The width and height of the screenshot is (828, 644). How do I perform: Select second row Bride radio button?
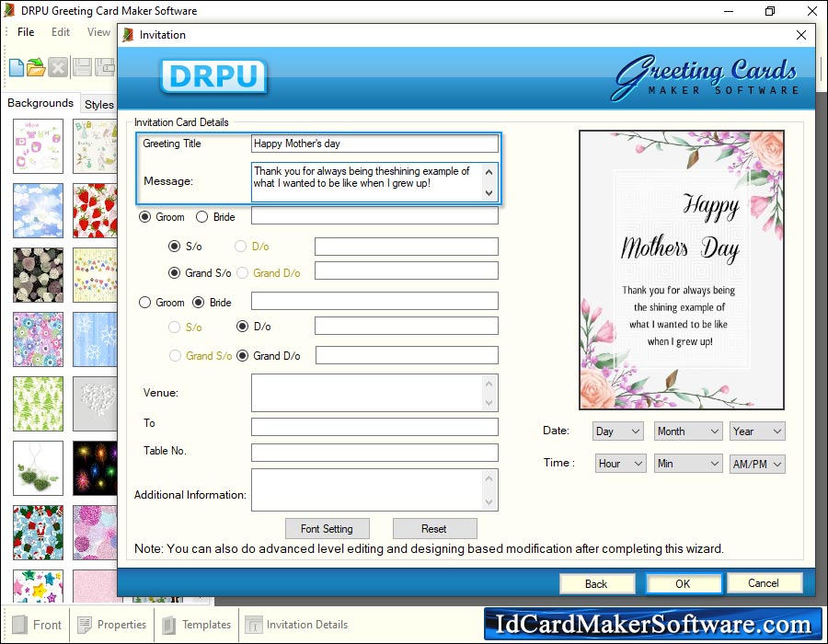click(198, 303)
